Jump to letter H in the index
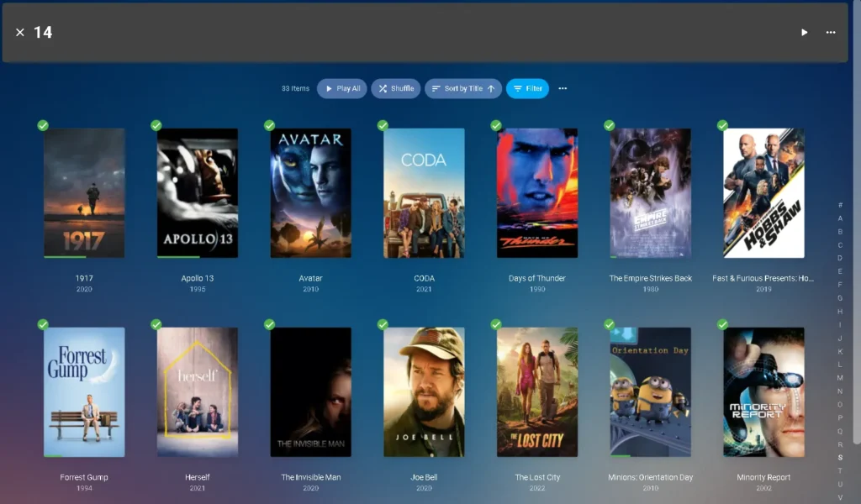This screenshot has width=861, height=504. pos(840,312)
